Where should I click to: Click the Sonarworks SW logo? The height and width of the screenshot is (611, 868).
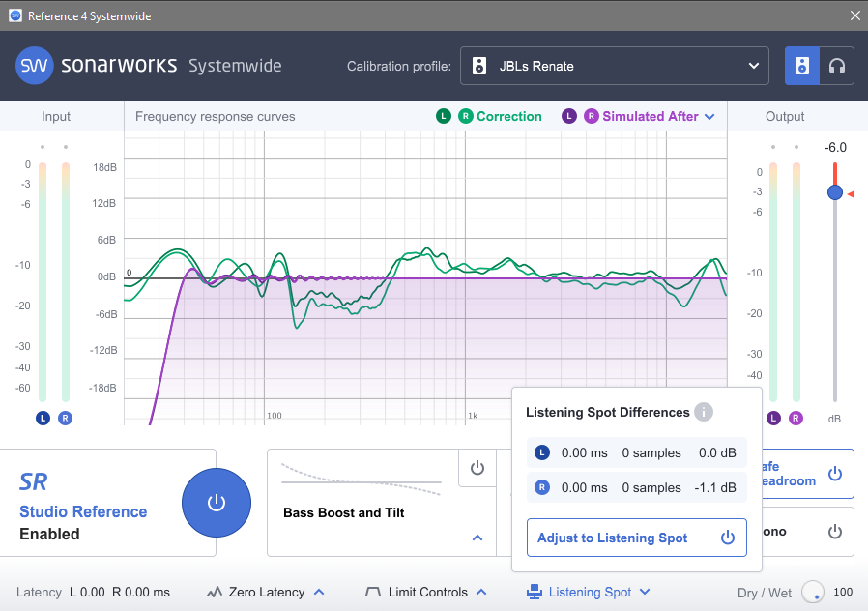(x=35, y=66)
